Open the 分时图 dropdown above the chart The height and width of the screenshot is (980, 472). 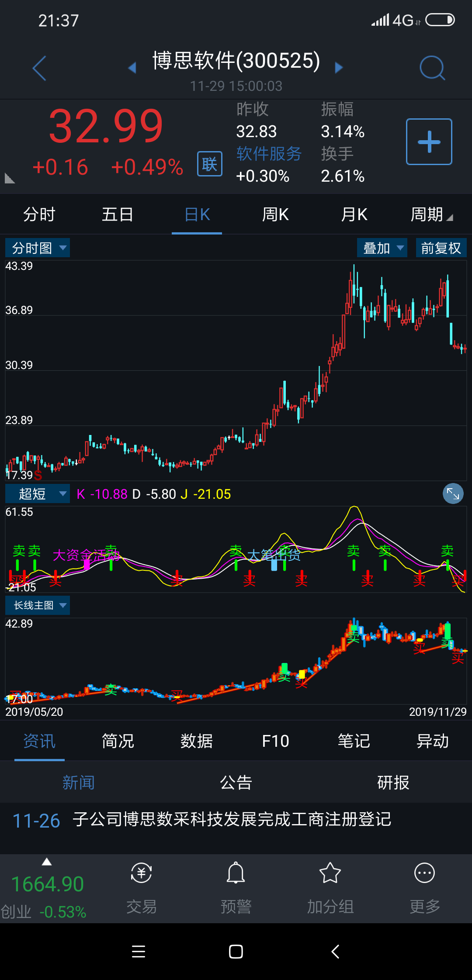coord(38,248)
